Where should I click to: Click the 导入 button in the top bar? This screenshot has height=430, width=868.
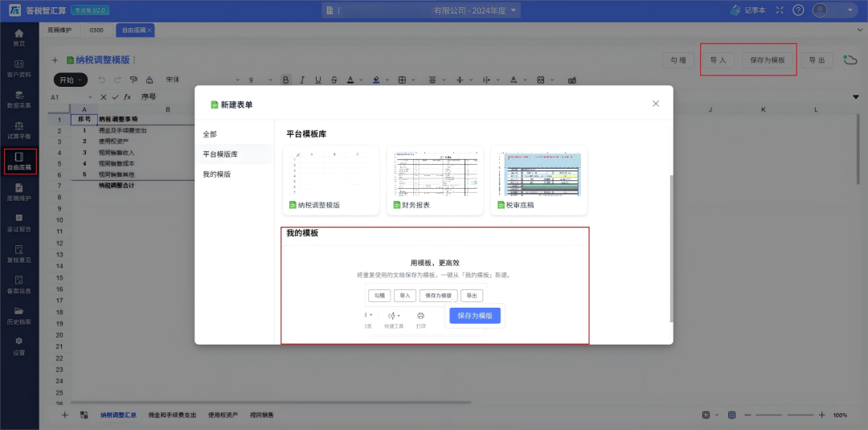[x=718, y=60]
